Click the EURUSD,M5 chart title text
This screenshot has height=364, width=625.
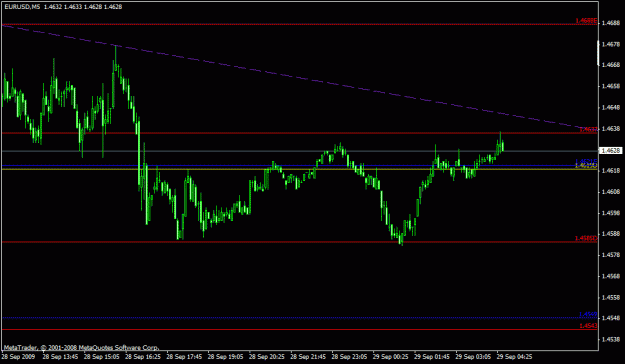coord(22,7)
